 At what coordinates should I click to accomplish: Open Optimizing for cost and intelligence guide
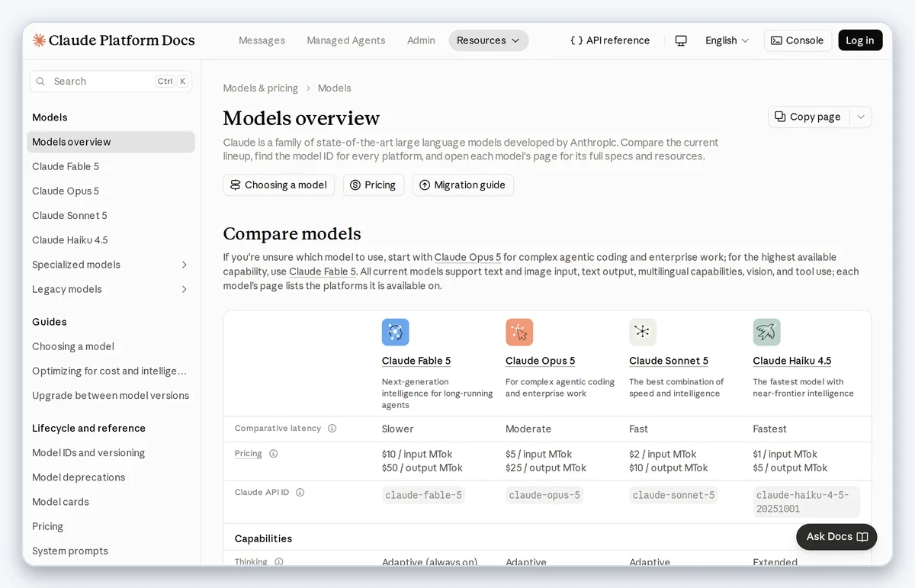111,371
